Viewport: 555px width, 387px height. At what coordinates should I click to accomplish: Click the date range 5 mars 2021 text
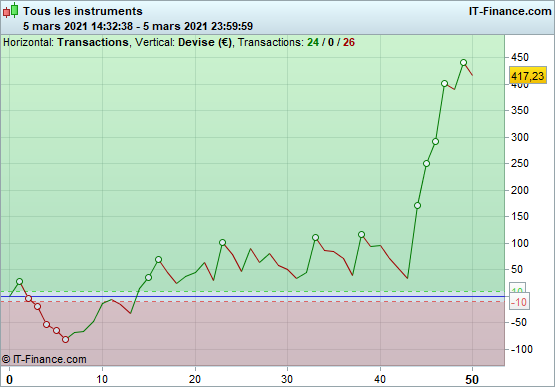138,26
